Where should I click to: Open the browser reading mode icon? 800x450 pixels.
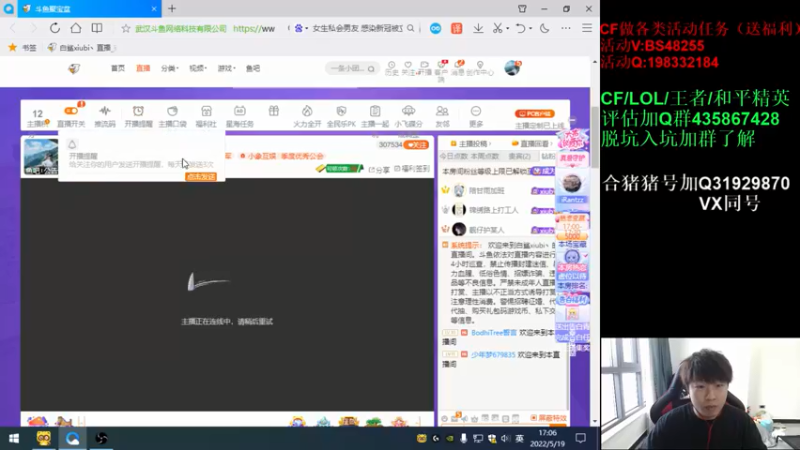97,28
